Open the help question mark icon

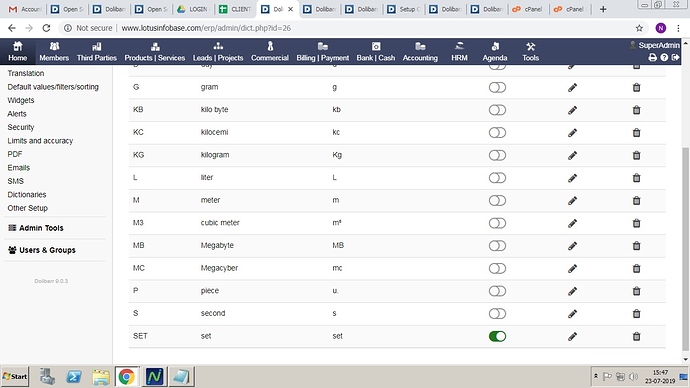pos(664,58)
